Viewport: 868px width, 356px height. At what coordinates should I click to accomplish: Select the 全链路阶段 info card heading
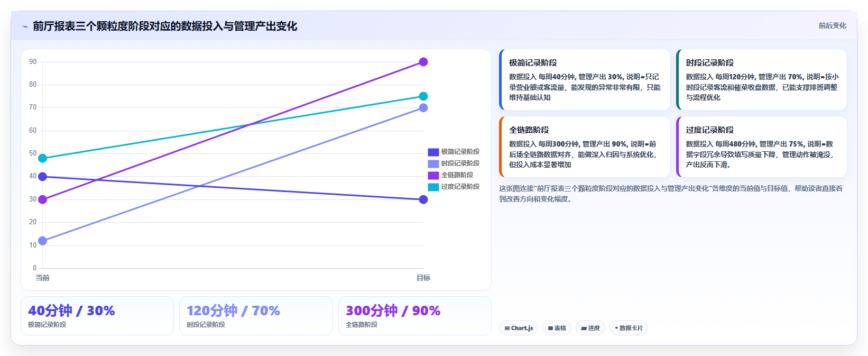529,130
